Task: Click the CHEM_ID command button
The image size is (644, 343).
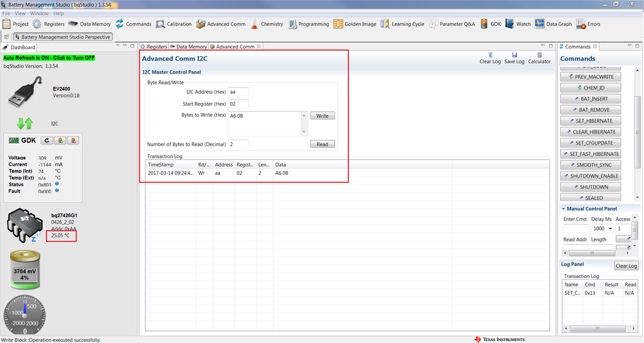Action: [x=591, y=88]
